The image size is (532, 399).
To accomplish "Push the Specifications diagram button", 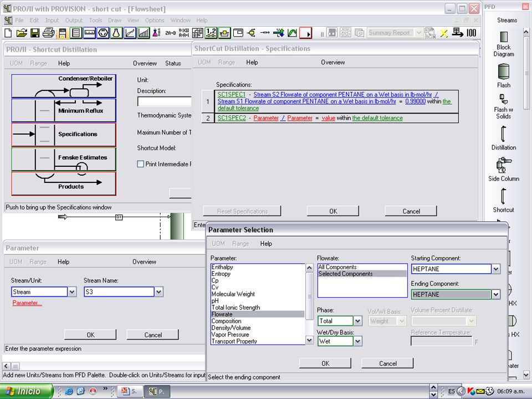I will point(63,135).
